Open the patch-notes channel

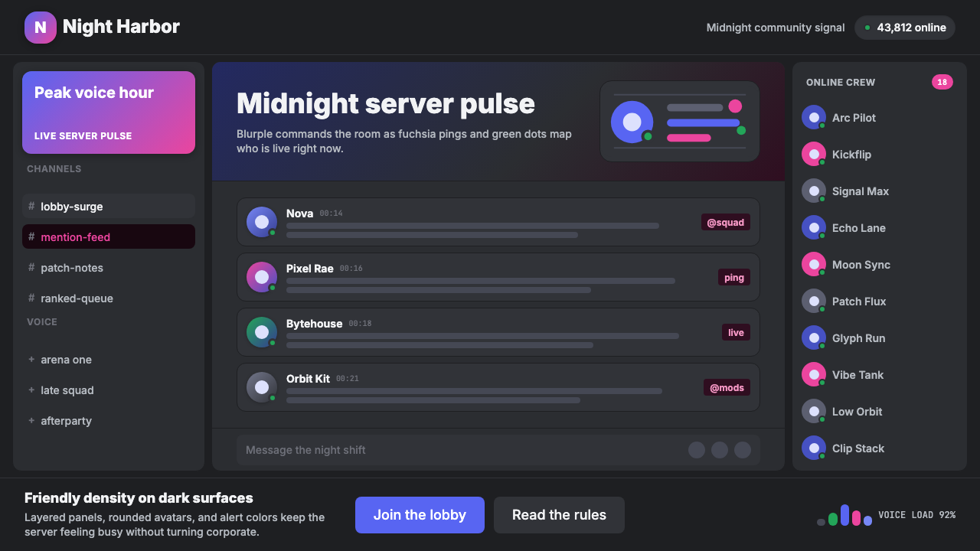tap(109, 267)
